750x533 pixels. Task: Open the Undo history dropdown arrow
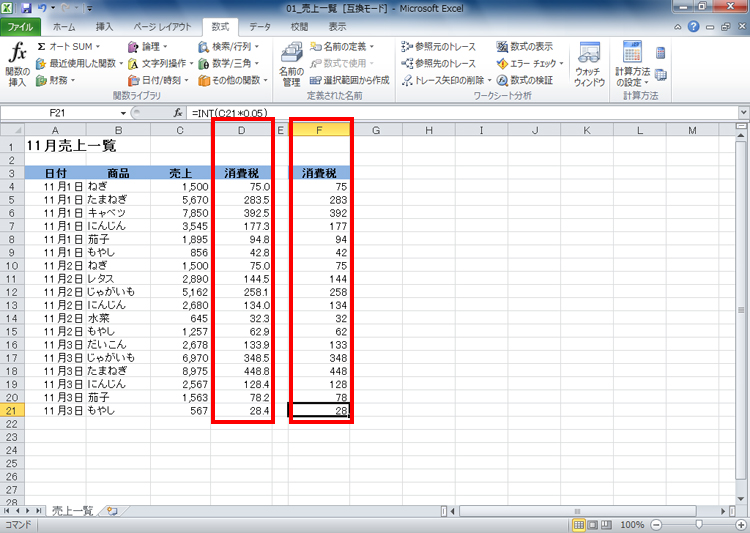point(53,8)
